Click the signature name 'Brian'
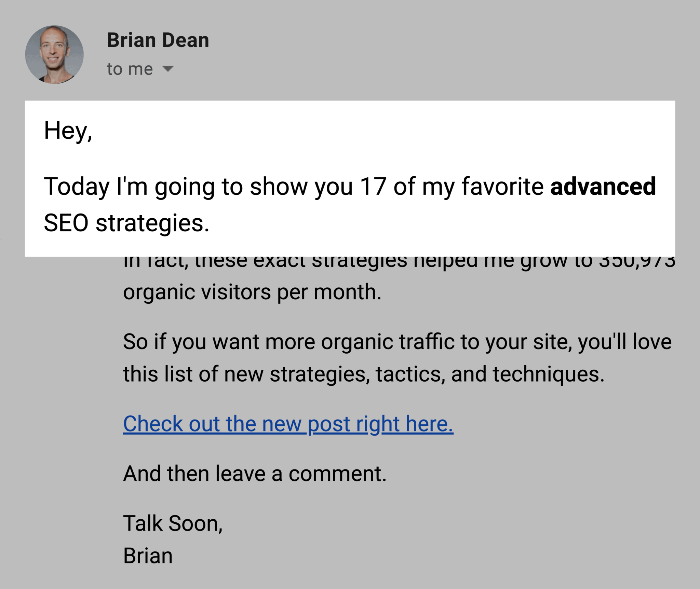Viewport: 700px width, 589px height. point(148,554)
